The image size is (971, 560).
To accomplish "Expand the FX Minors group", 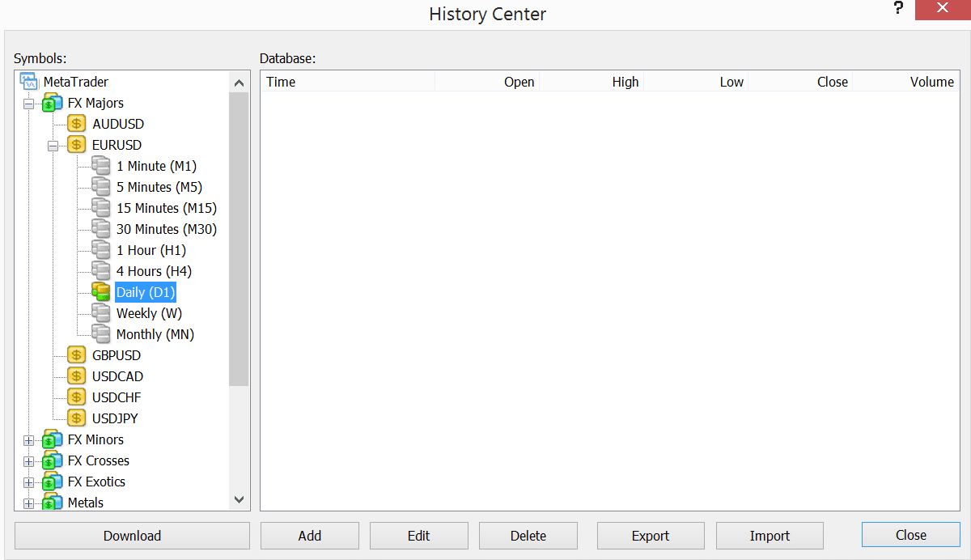I will coord(29,439).
